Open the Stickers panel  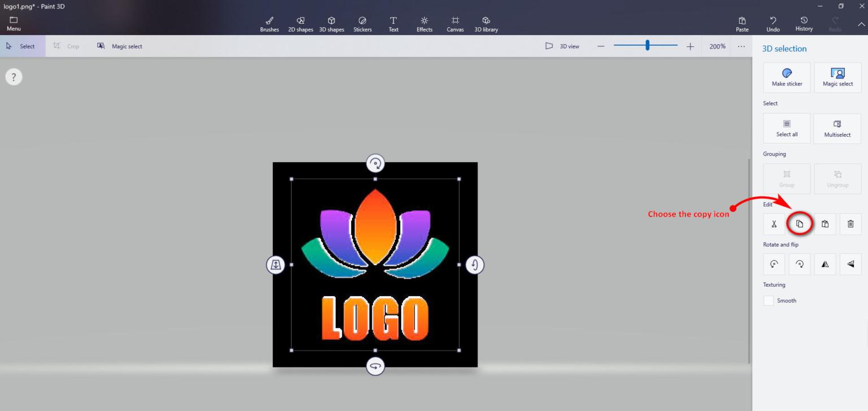pos(362,24)
